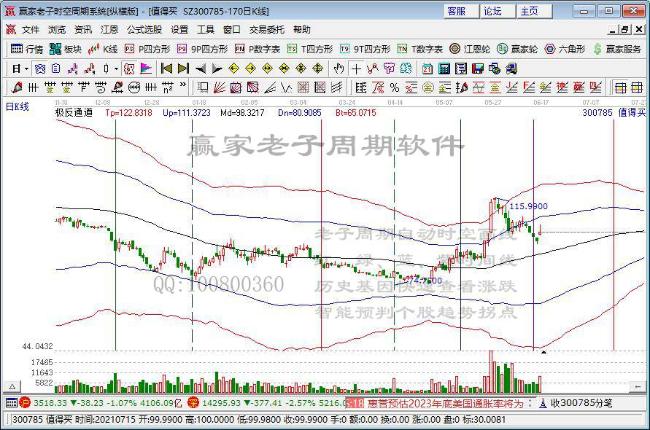Open the 窗口 menu
Image resolution: width=650 pixels, height=430 pixels.
pyautogui.click(x=231, y=29)
